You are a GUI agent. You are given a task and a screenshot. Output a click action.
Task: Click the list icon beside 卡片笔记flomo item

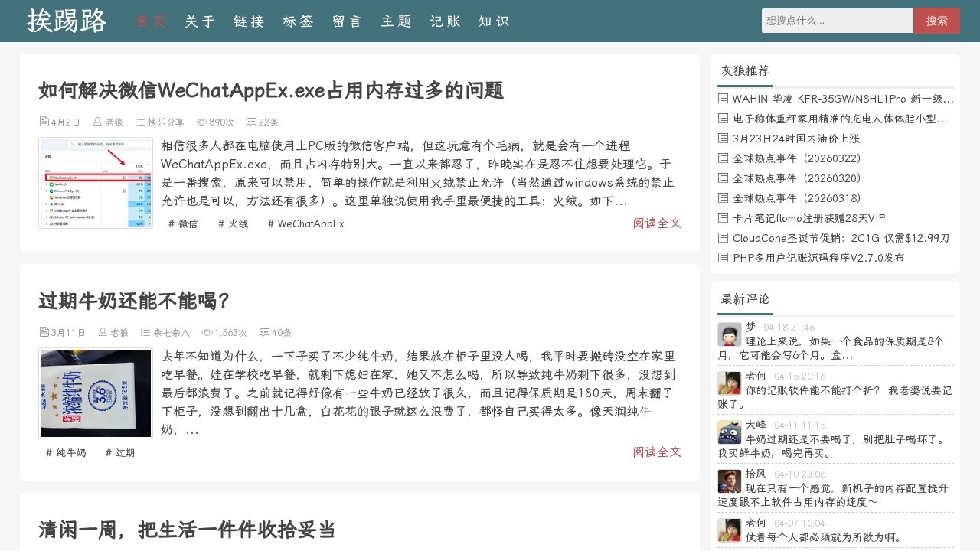[723, 218]
